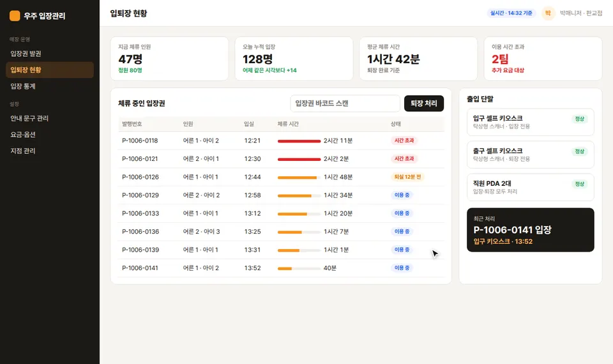Select ticket P-1006-0121
This screenshot has width=613, height=364.
281,159
